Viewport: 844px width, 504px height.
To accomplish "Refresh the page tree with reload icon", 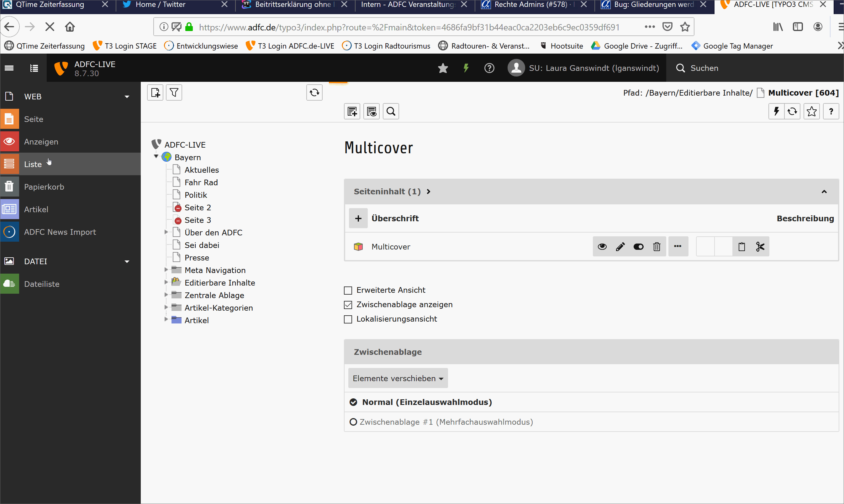I will coord(314,93).
